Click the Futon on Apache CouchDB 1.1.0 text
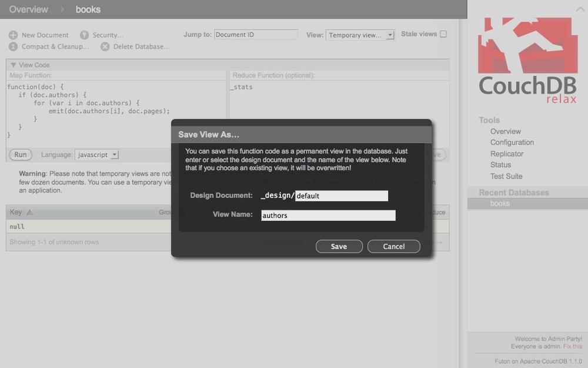The image size is (588, 368). [x=539, y=362]
